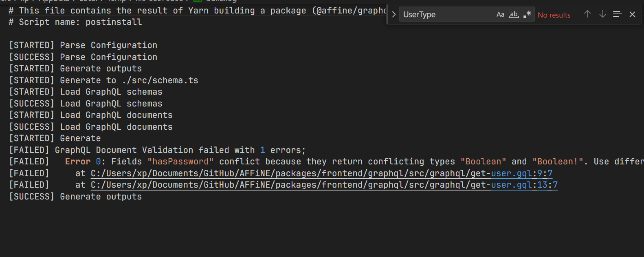Toggle Match Case in find widget
The height and width of the screenshot is (257, 644).
[500, 15]
